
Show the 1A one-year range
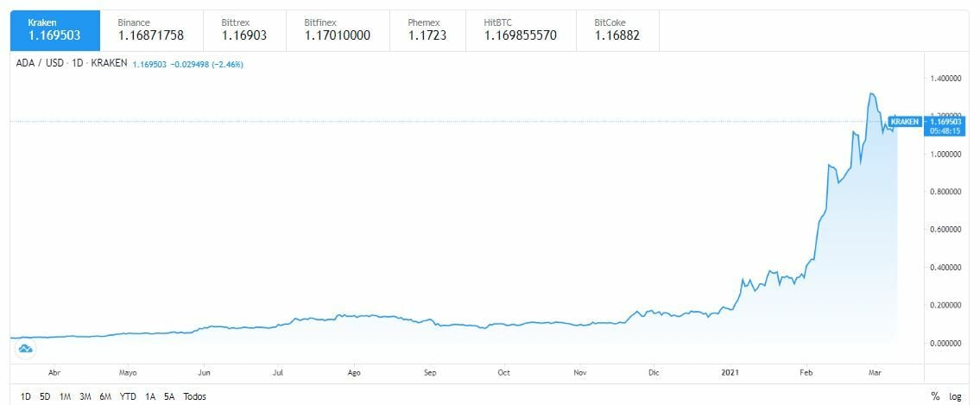tap(150, 396)
